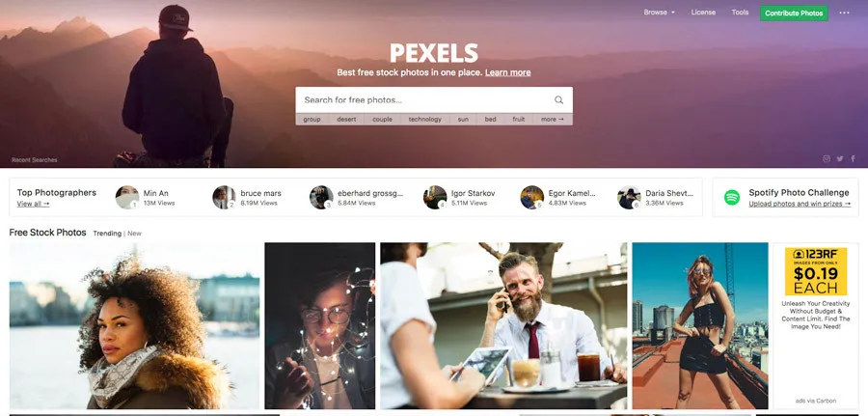This screenshot has width=868, height=416.
Task: Open the bearded man on phone photo
Action: [503, 325]
